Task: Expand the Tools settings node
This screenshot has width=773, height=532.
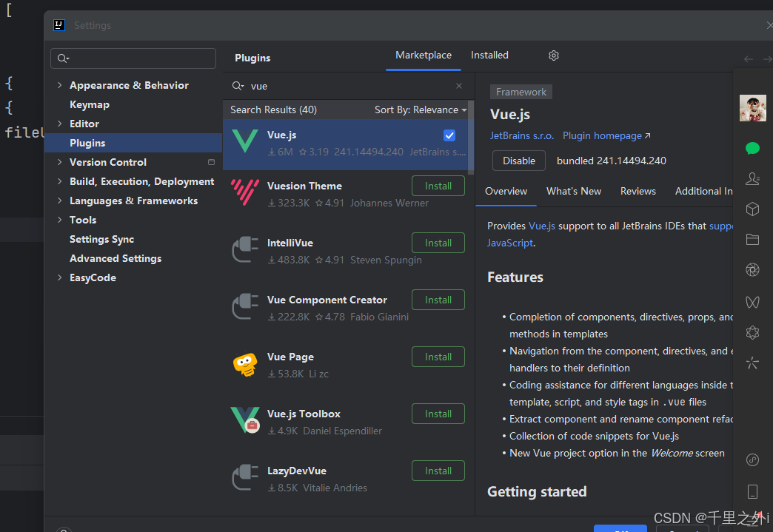Action: click(60, 220)
